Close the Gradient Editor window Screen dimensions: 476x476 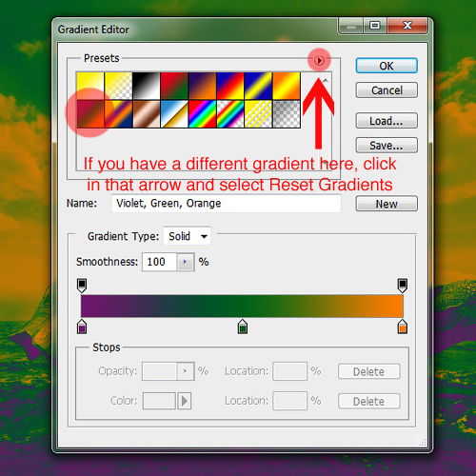pos(407,26)
